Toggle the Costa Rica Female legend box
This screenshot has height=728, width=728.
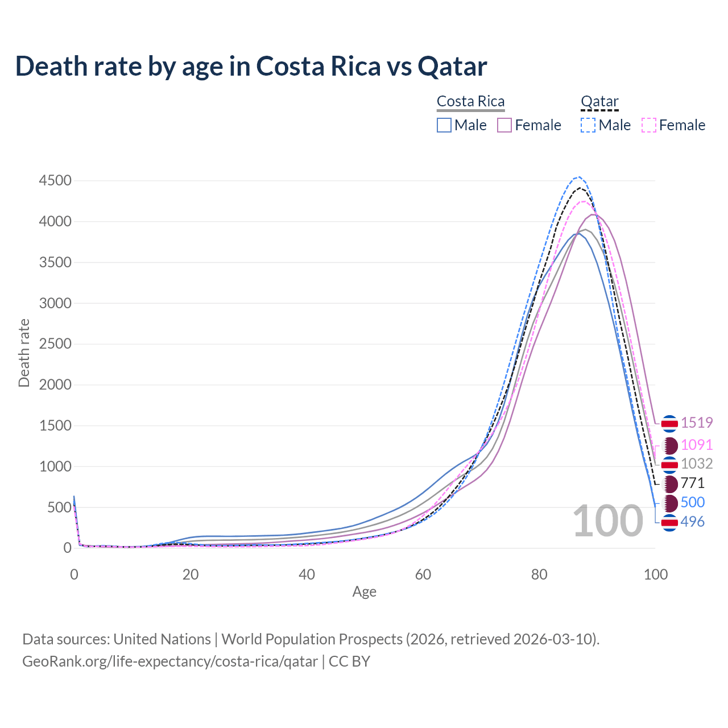coord(504,125)
